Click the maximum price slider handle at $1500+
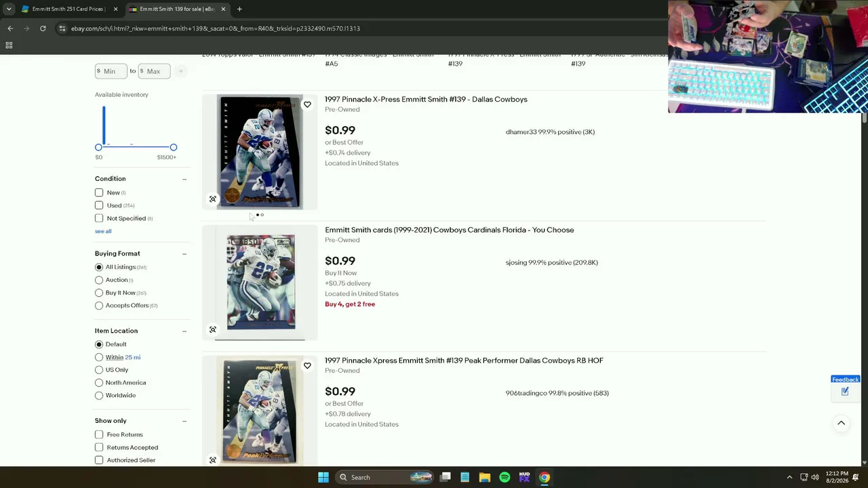 tap(174, 147)
